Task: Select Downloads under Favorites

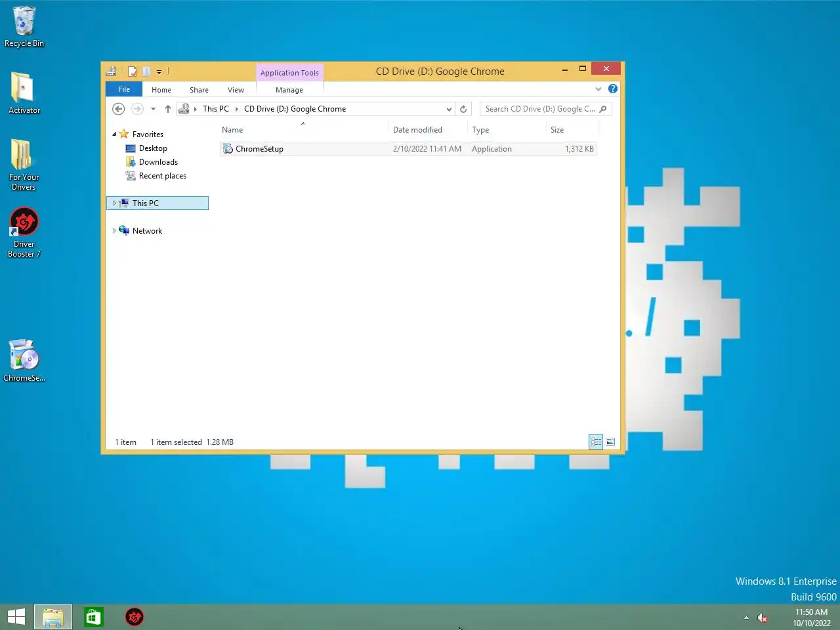Action: [158, 162]
